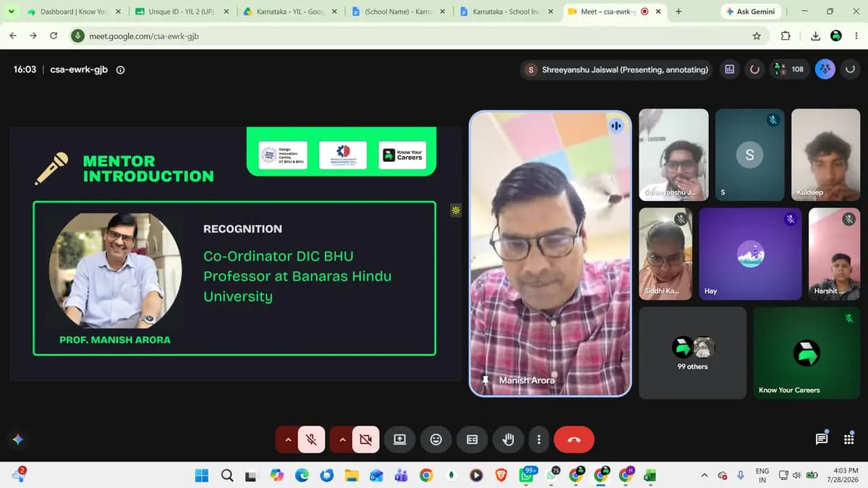Image resolution: width=868 pixels, height=488 pixels.
Task: Toggle closed captions on
Action: [472, 439]
